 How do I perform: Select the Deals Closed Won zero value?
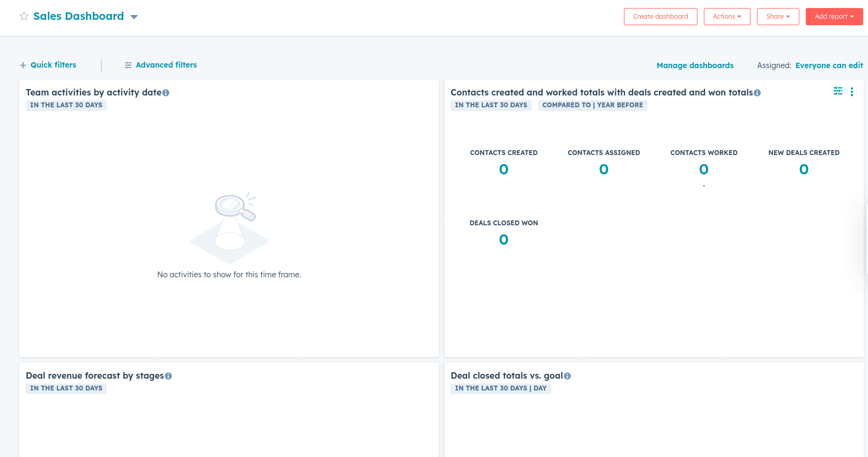504,240
